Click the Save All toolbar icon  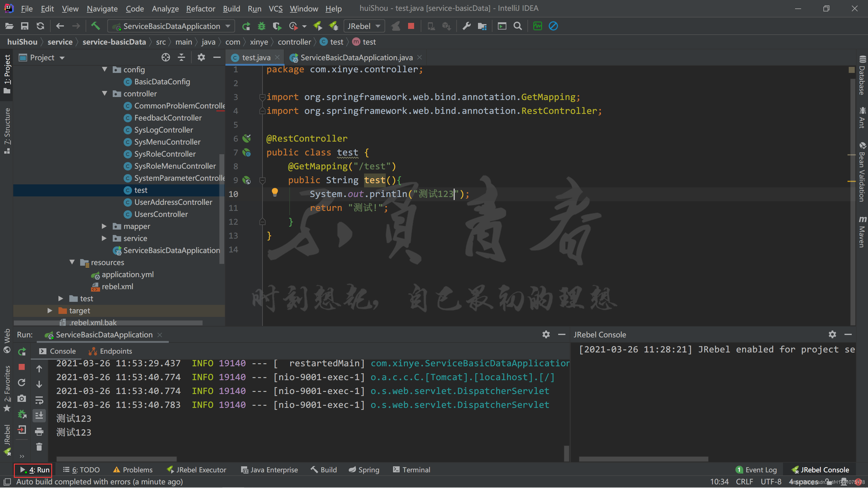coord(25,26)
